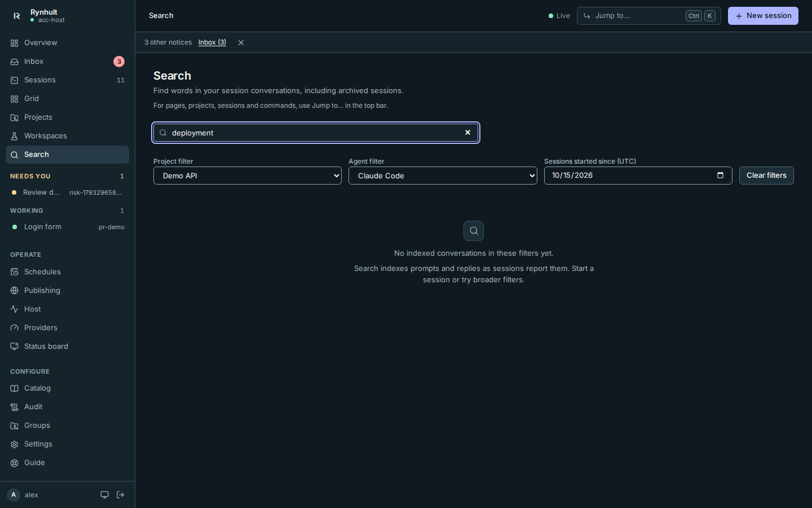The image size is (812, 508).
Task: Open the Project filter dropdown
Action: [x=248, y=176]
